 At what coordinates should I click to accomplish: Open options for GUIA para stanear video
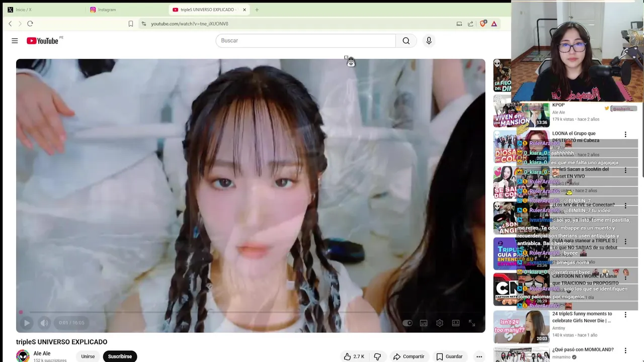tap(625, 242)
